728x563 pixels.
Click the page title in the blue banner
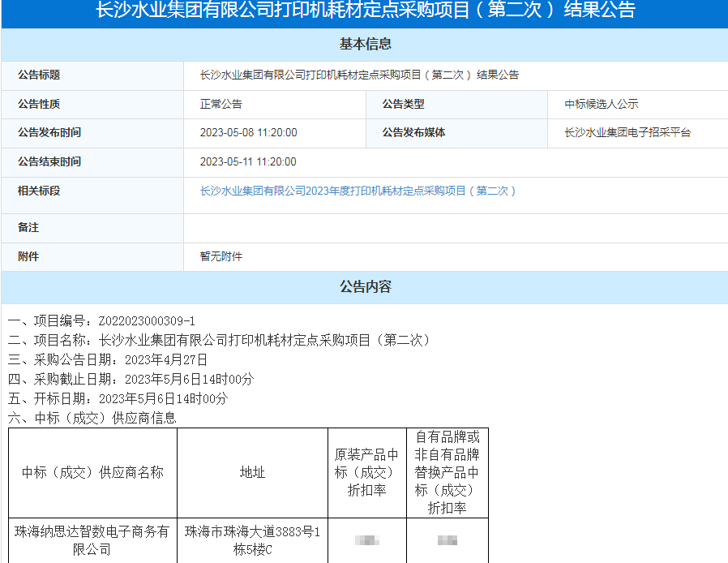click(366, 10)
